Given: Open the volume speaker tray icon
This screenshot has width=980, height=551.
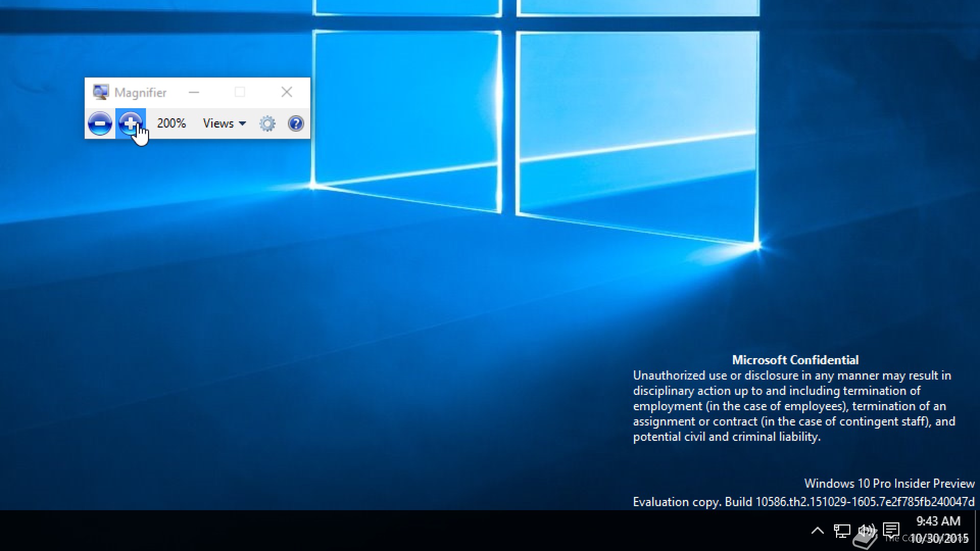Looking at the screenshot, I should (866, 531).
